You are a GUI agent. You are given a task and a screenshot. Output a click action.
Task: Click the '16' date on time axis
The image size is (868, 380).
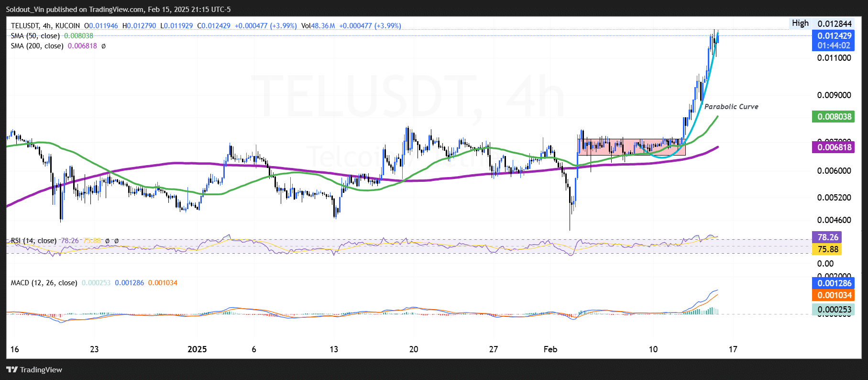[15, 349]
